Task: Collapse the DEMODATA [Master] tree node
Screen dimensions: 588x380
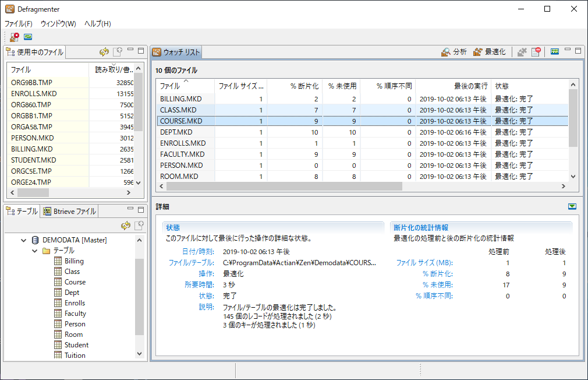Action: (x=24, y=240)
